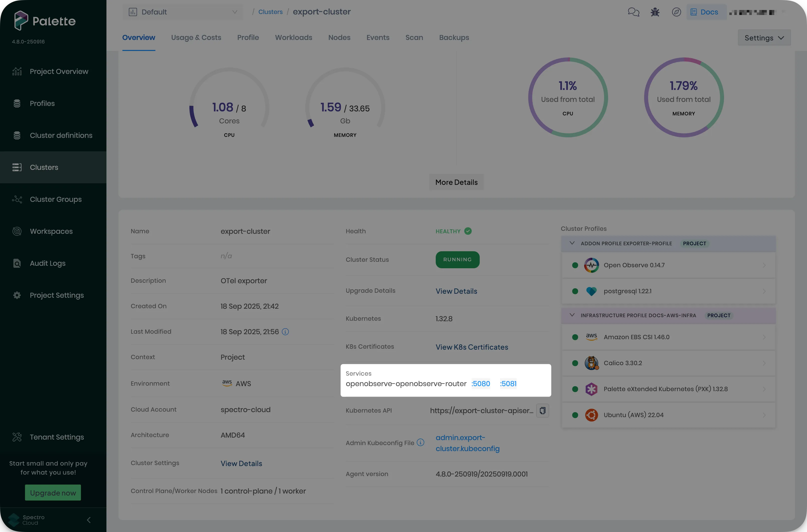The width and height of the screenshot is (807, 532).
Task: Select the Workspaces sidebar icon
Action: [17, 231]
